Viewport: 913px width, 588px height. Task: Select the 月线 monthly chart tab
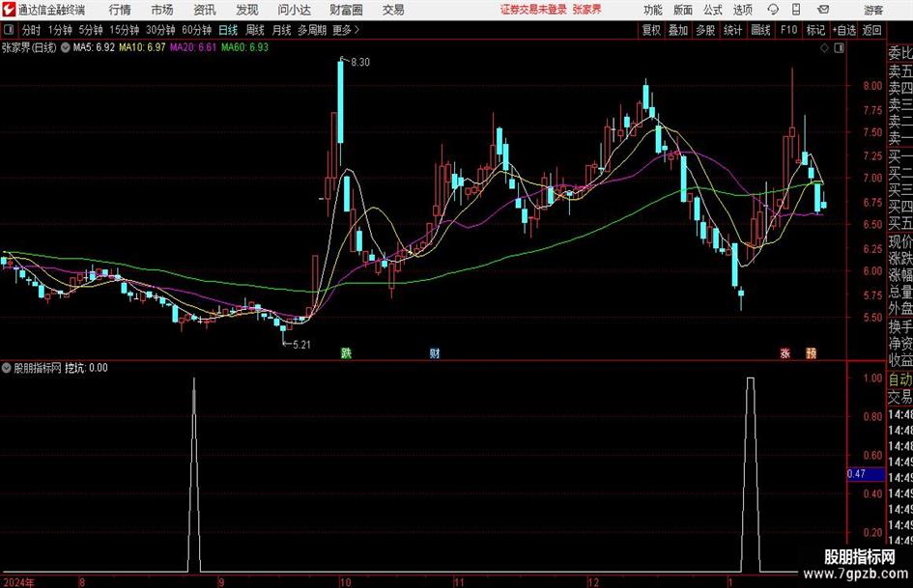[282, 30]
